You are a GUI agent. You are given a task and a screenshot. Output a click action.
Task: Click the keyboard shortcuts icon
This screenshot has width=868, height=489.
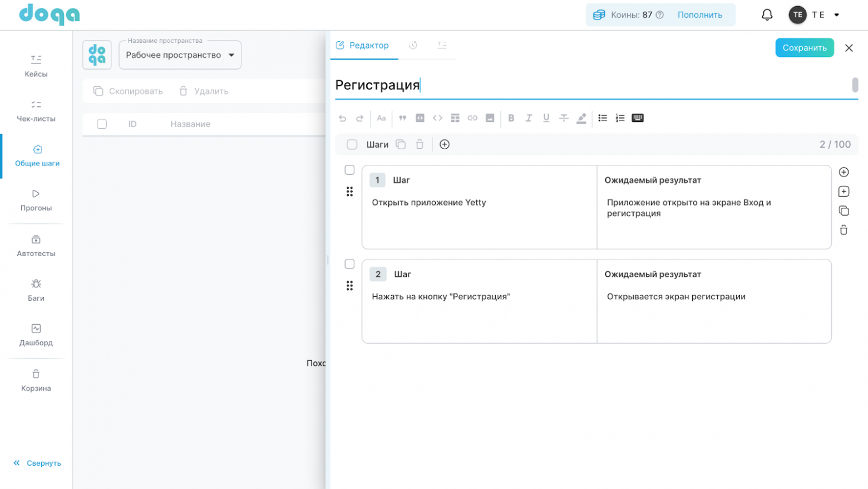638,118
